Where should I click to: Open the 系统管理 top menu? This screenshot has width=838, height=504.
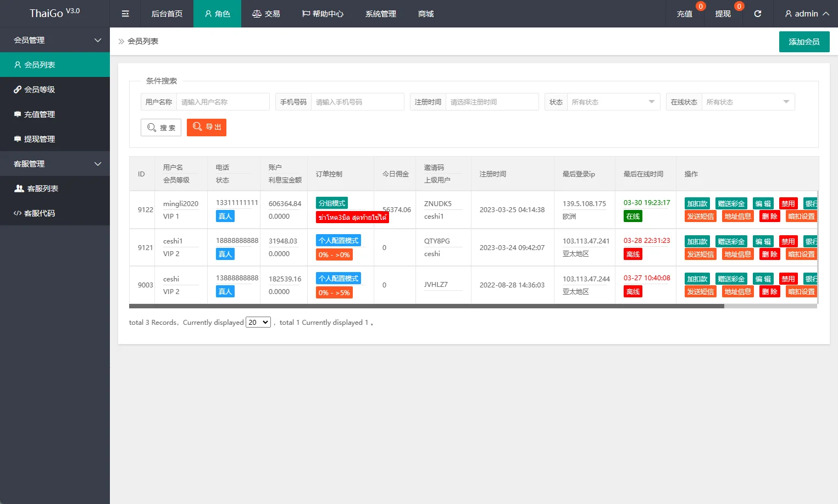pos(380,14)
